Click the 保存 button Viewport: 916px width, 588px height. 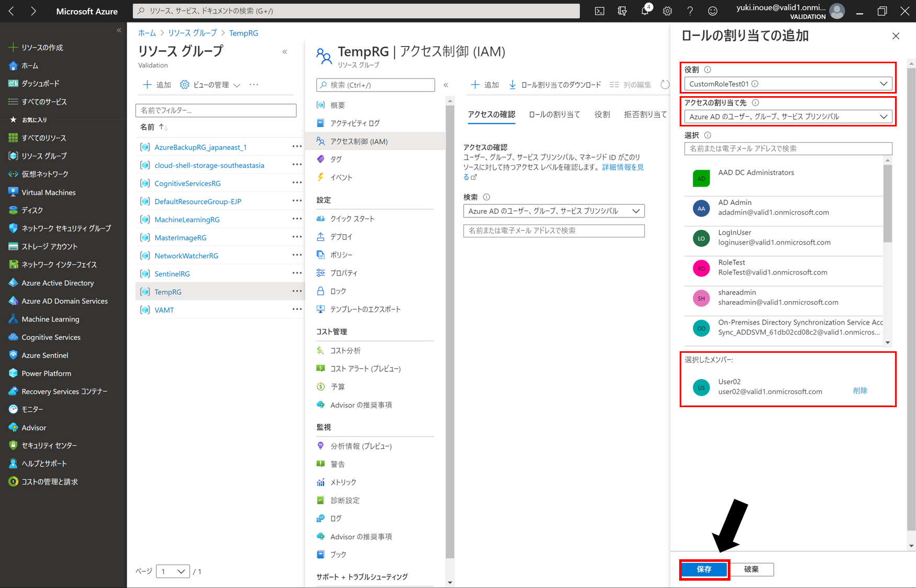[x=704, y=569]
